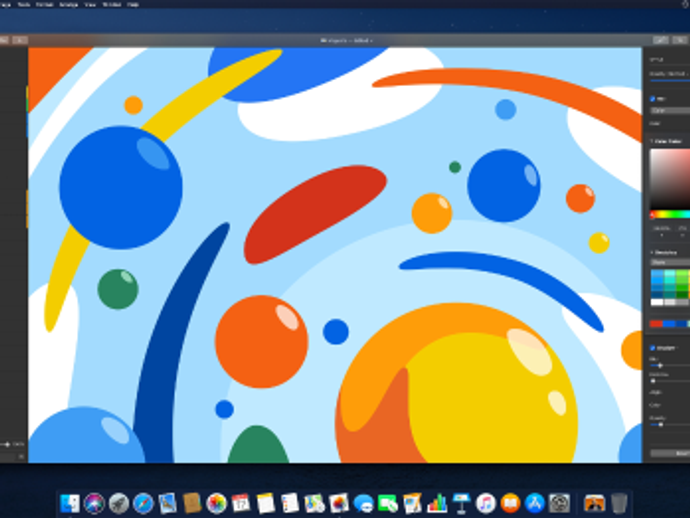Open Launchpad rocket icon in dock
This screenshot has height=518, width=690.
point(119,503)
